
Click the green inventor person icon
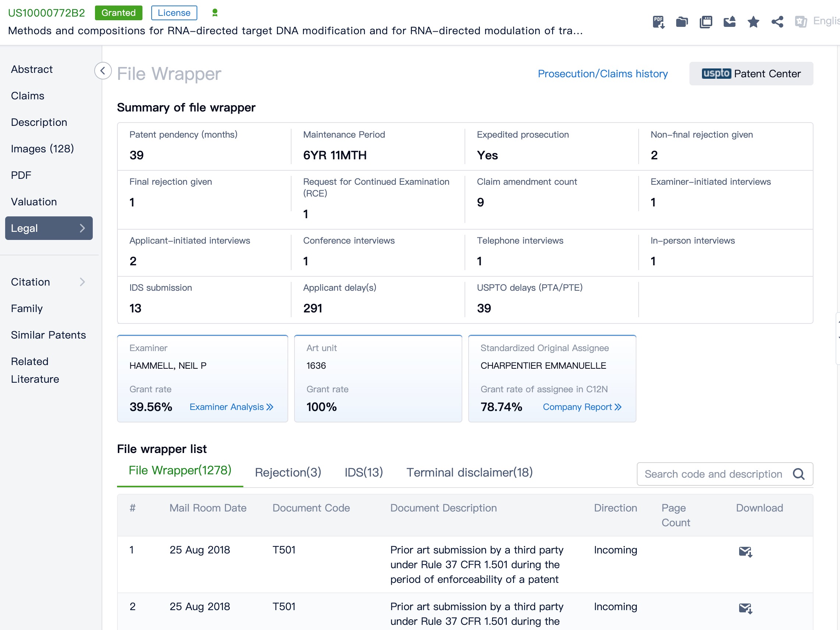click(x=215, y=13)
